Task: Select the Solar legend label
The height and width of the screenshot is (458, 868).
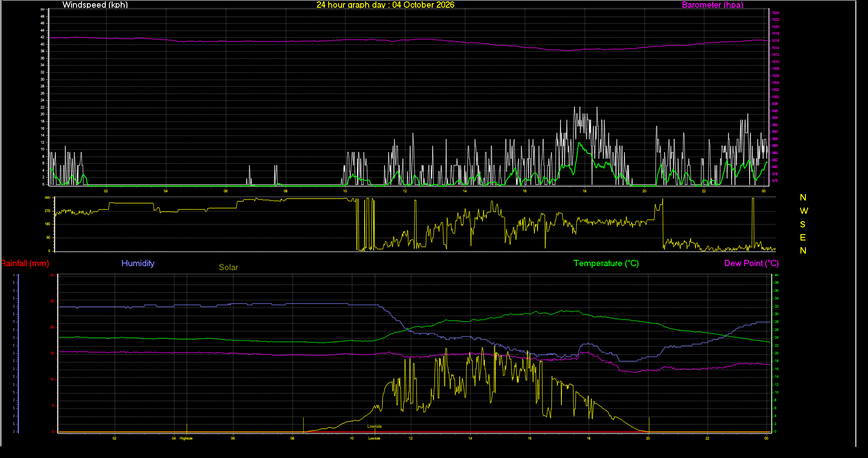Action: point(228,268)
